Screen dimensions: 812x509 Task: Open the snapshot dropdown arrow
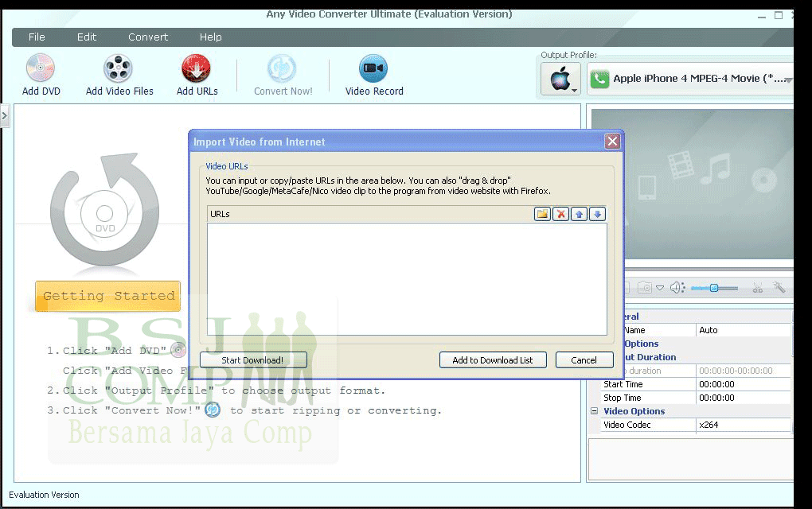(x=660, y=288)
